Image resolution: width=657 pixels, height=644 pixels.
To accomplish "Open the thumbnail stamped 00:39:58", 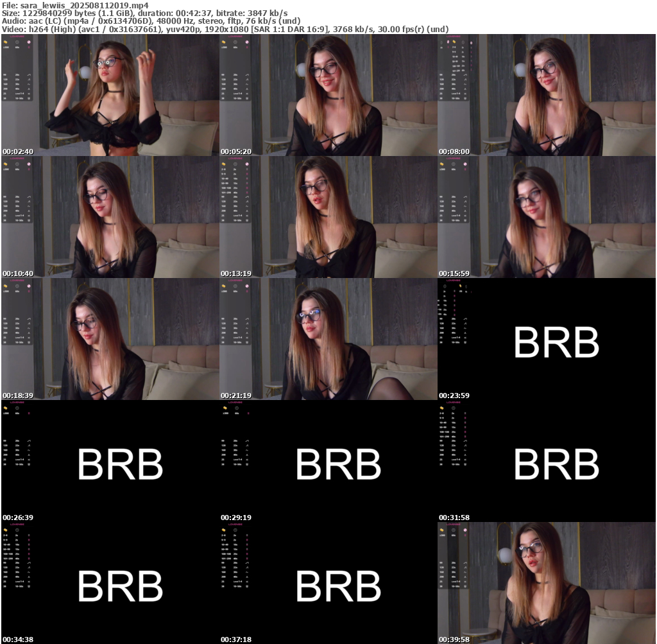I will (x=547, y=583).
